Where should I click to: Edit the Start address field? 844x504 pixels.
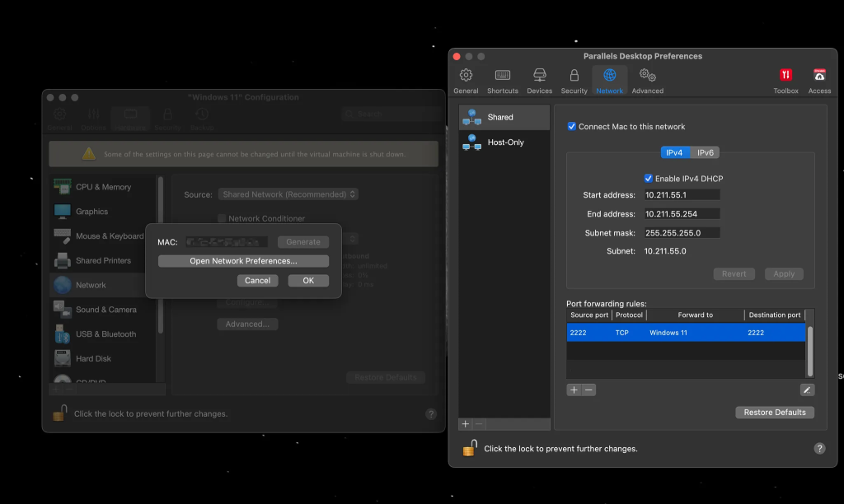point(682,194)
